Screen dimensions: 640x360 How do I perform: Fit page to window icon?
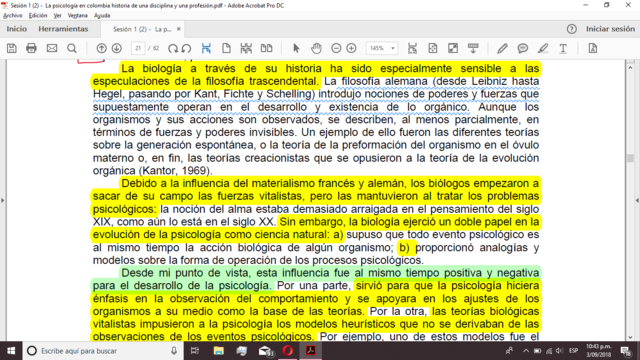pos(433,48)
